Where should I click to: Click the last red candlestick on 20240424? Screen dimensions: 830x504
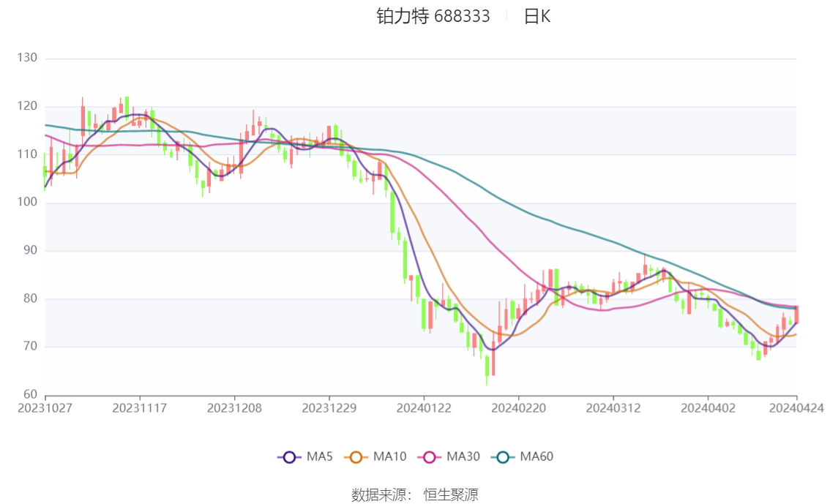pos(796,315)
